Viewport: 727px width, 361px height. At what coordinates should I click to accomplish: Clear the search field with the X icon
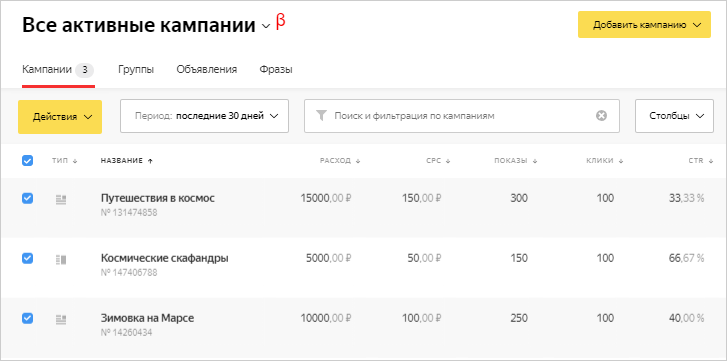pos(601,116)
